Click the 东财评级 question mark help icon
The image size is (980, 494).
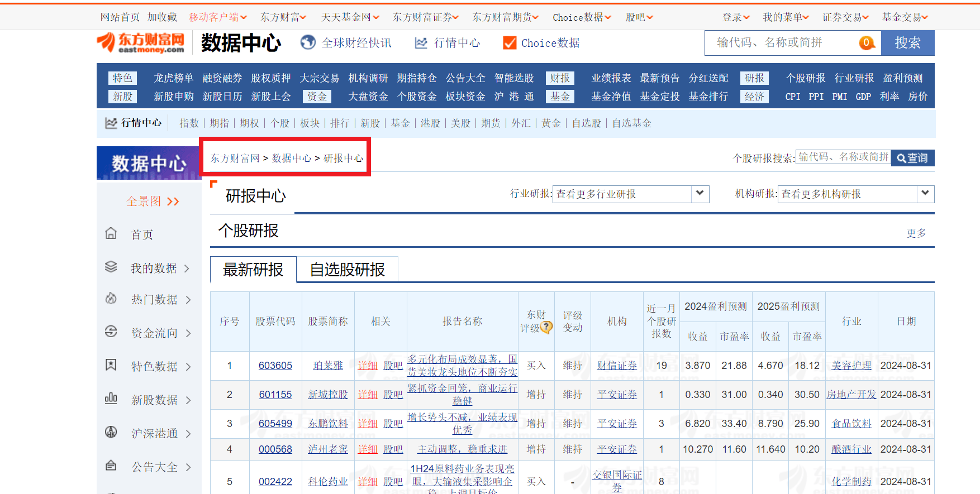[x=546, y=328]
